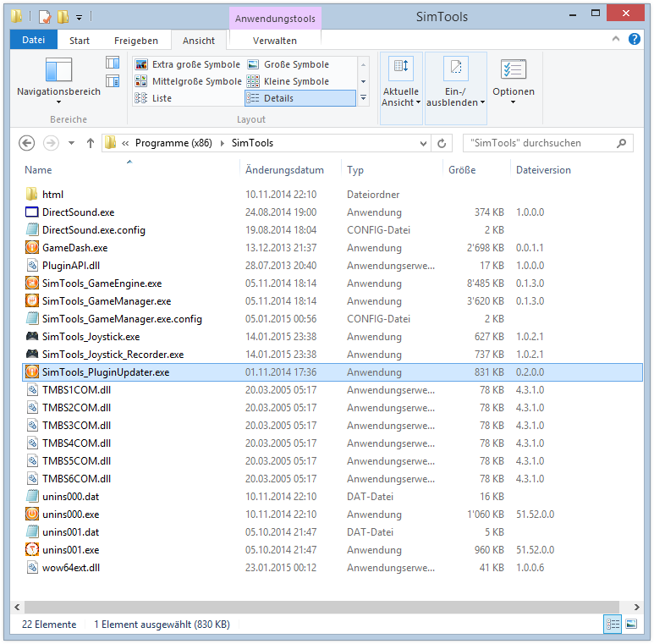This screenshot has height=644, width=654.
Task: Switch to large thumbnails via status bar
Action: 631,625
